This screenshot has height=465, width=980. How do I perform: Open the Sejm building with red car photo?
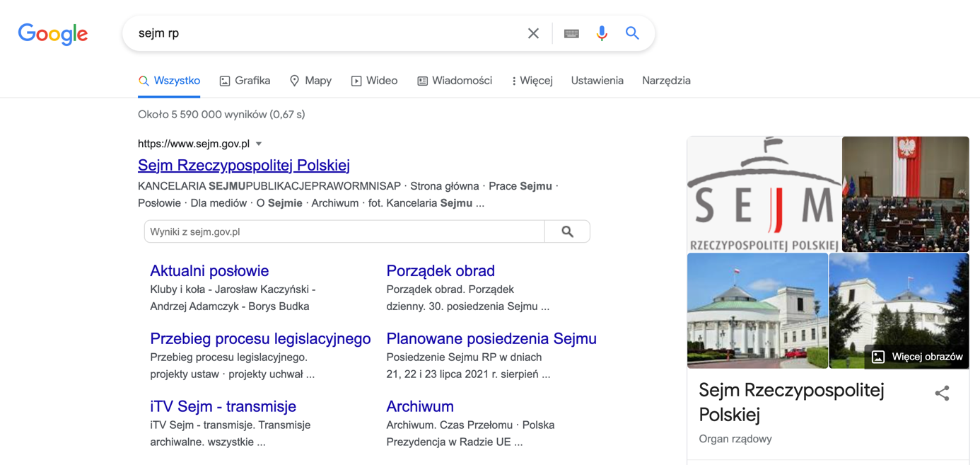point(757,311)
